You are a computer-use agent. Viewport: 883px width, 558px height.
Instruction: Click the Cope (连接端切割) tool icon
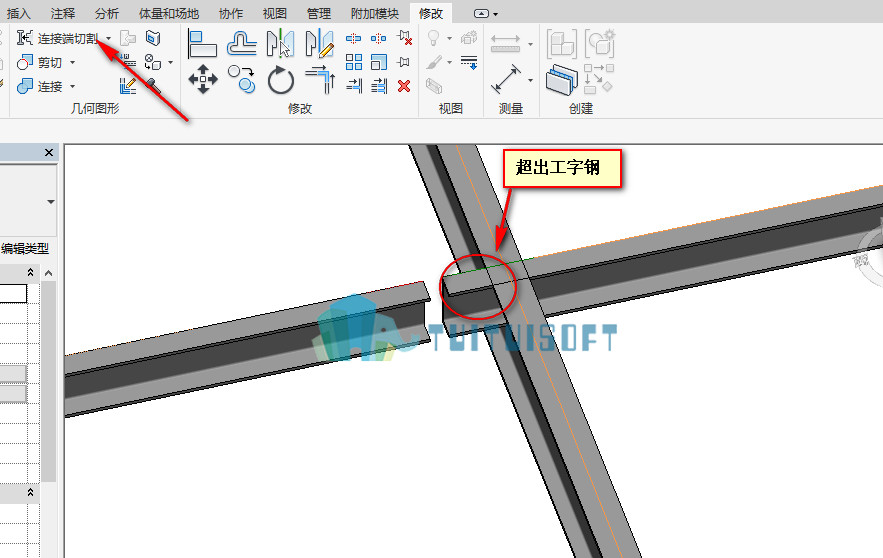click(24, 38)
